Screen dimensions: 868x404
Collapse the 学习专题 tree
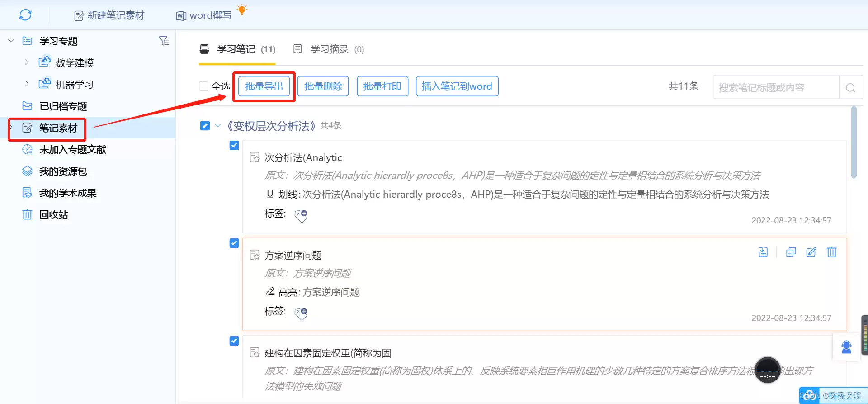click(11, 41)
